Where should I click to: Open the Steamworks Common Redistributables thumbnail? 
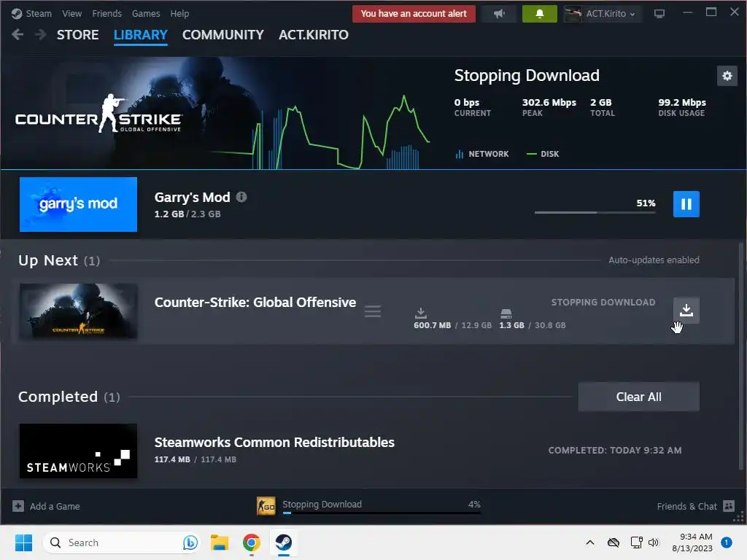pyautogui.click(x=78, y=451)
